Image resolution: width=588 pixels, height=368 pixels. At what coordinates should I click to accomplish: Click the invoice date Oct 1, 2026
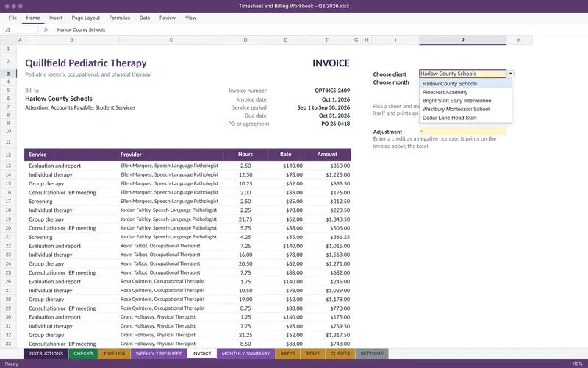336,99
